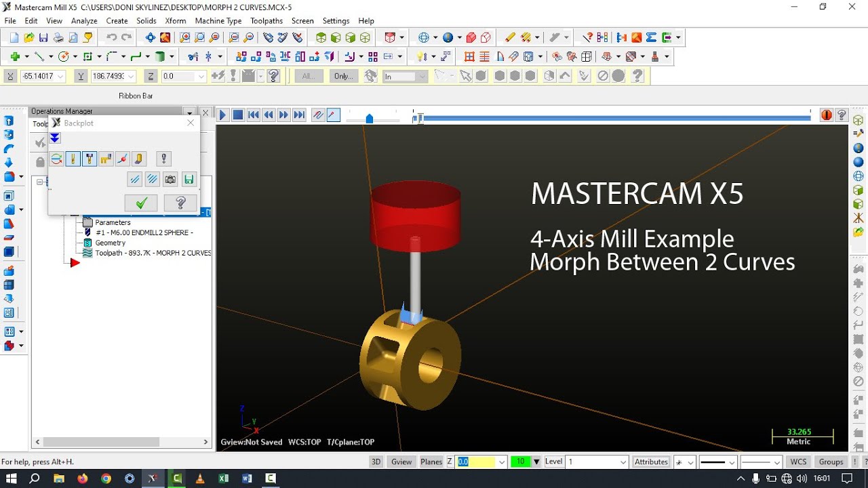This screenshot has height=488, width=868.
Task: Open the Xform menu
Action: (x=176, y=21)
